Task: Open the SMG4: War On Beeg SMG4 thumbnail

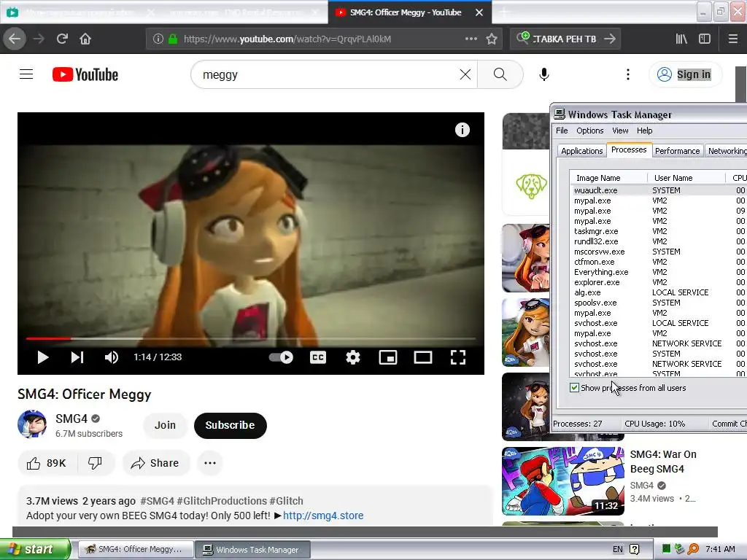Action: (562, 481)
